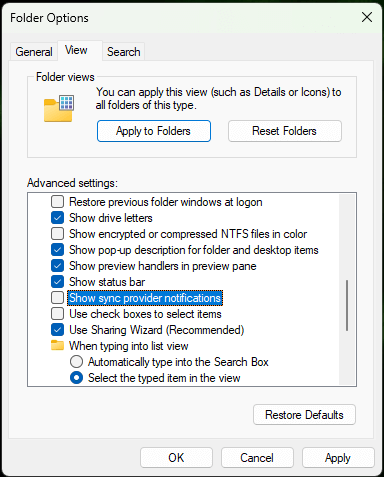Enable Use check boxes to select items

pyautogui.click(x=57, y=314)
